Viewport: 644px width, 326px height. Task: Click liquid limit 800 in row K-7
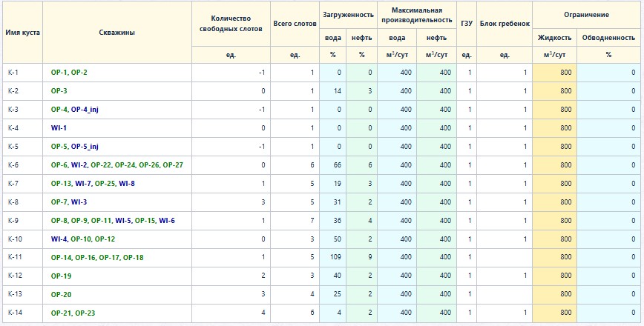[x=565, y=183]
